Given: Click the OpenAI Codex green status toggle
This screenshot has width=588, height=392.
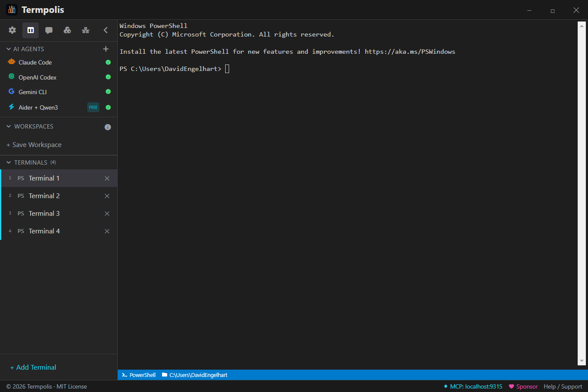Looking at the screenshot, I should [x=108, y=77].
